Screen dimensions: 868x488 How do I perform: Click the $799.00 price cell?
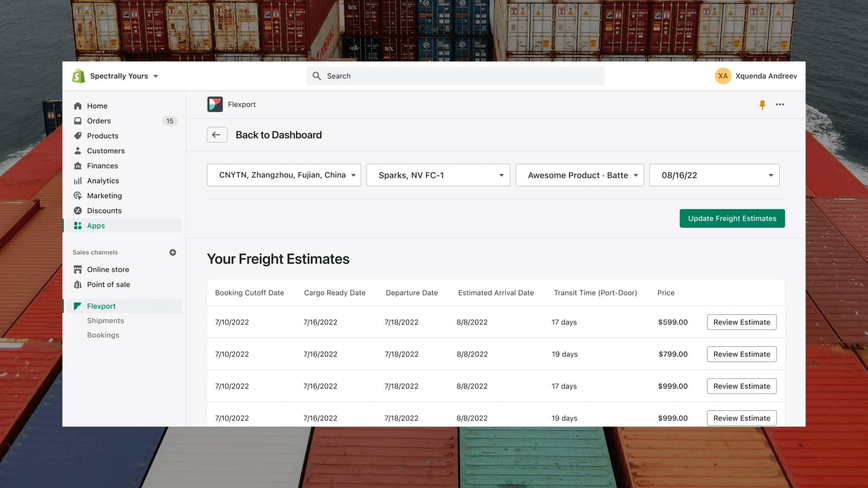[x=673, y=354]
